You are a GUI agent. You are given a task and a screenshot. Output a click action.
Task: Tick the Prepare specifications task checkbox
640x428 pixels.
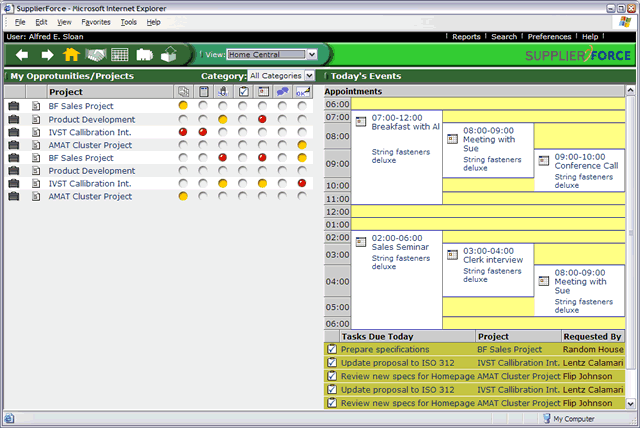point(332,349)
